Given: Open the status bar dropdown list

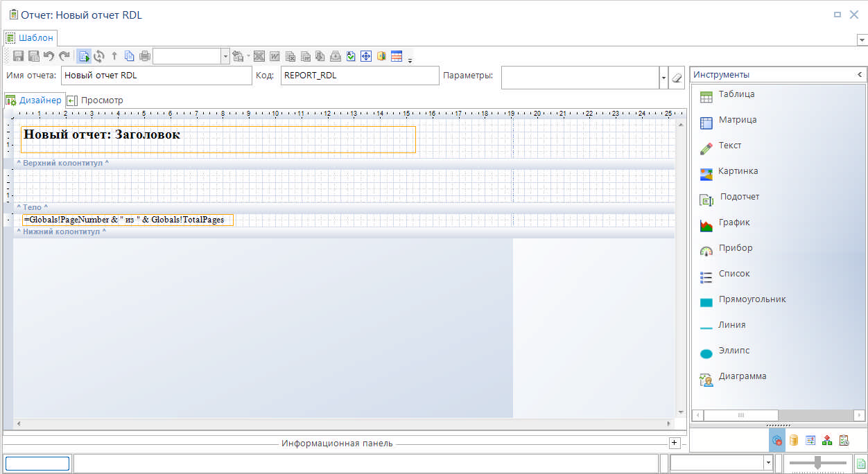Looking at the screenshot, I should [x=767, y=463].
